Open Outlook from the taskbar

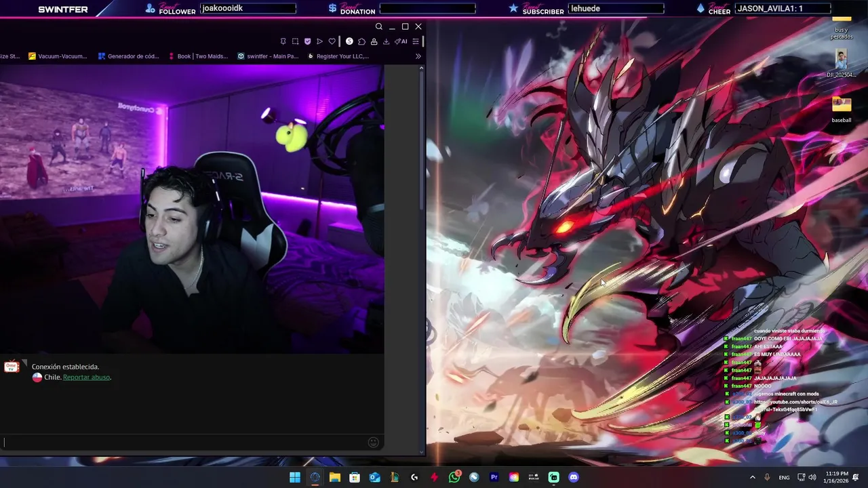374,477
